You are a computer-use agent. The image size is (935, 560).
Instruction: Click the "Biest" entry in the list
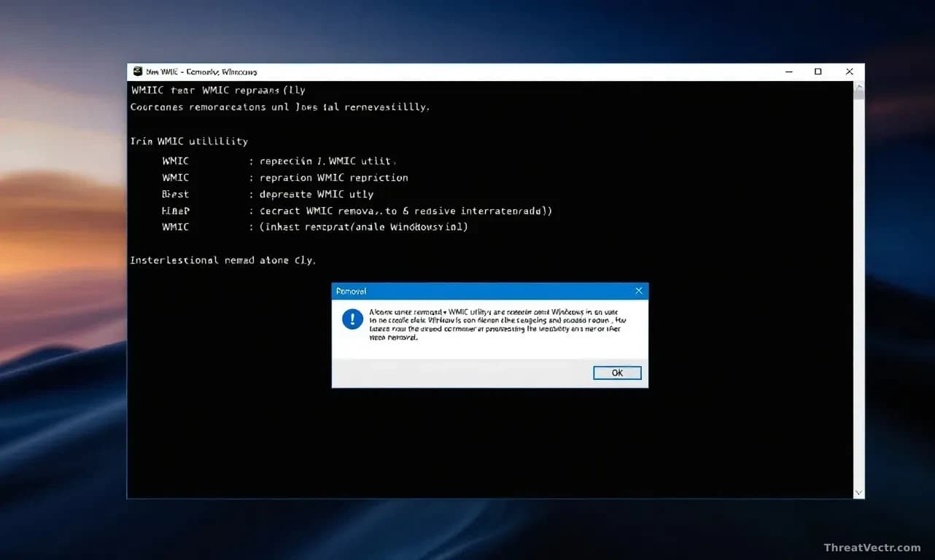tap(175, 194)
